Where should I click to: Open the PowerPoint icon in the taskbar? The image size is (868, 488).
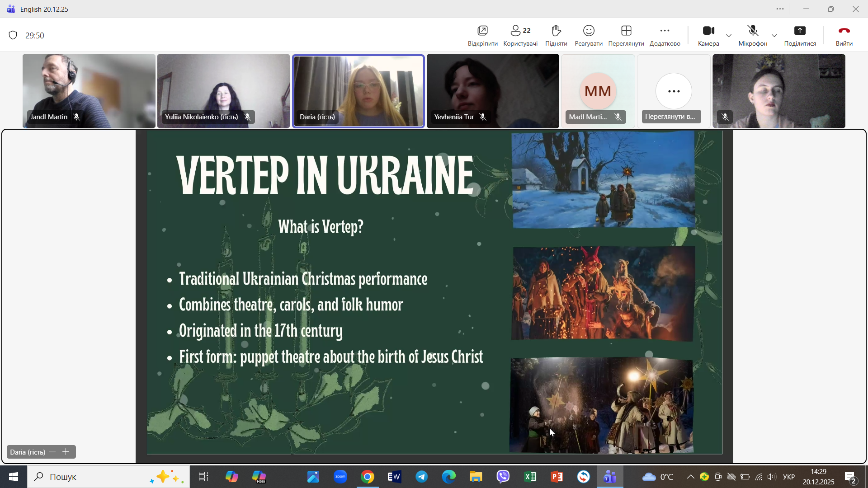pos(557,477)
